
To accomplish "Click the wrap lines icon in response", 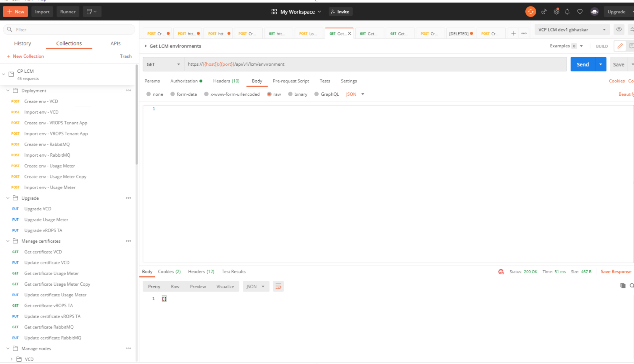I will [278, 286].
